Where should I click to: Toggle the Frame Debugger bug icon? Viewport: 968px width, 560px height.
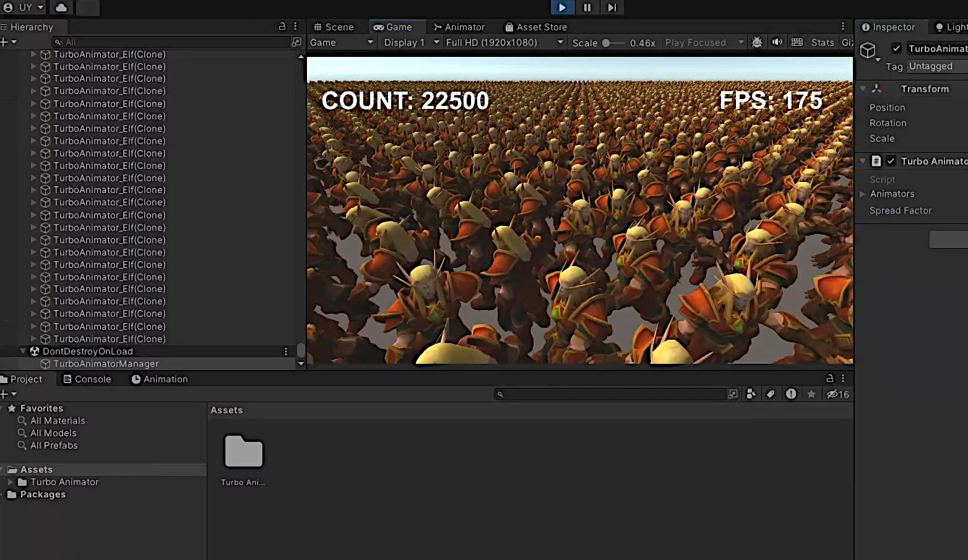(756, 42)
